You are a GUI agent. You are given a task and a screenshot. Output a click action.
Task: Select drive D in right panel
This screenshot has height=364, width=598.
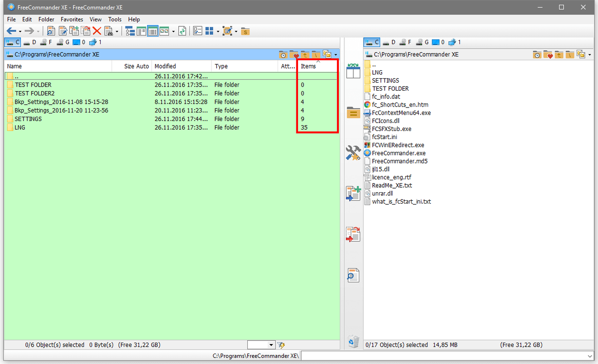click(388, 42)
